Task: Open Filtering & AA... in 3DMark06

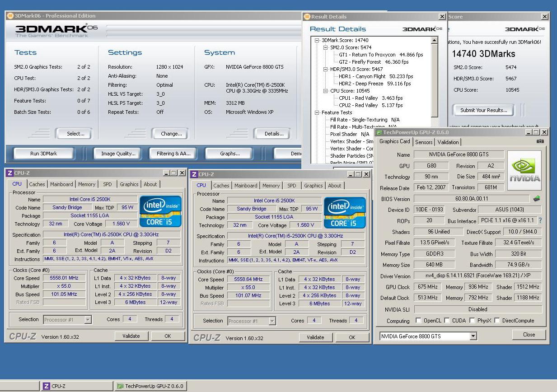Action: [173, 154]
